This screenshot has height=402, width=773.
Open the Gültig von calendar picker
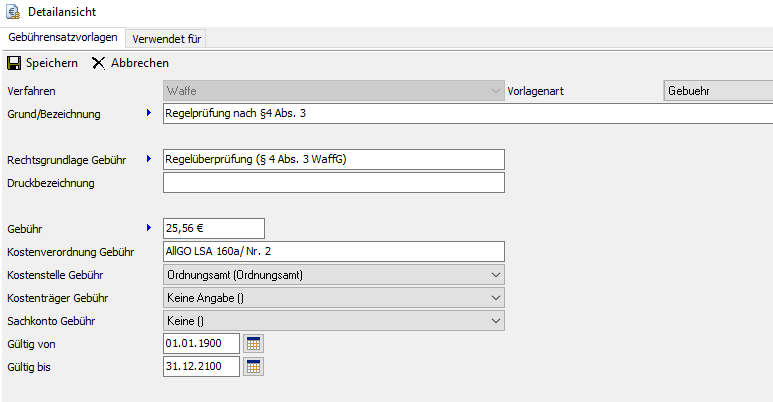point(254,343)
